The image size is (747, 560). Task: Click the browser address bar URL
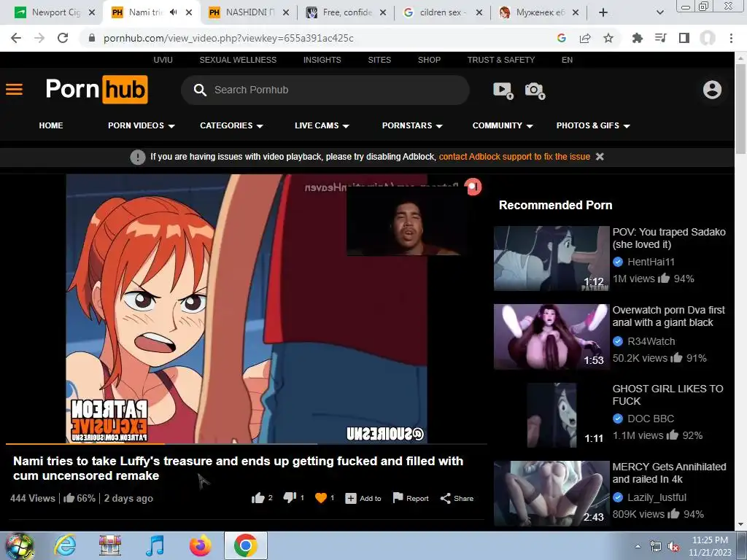point(228,38)
